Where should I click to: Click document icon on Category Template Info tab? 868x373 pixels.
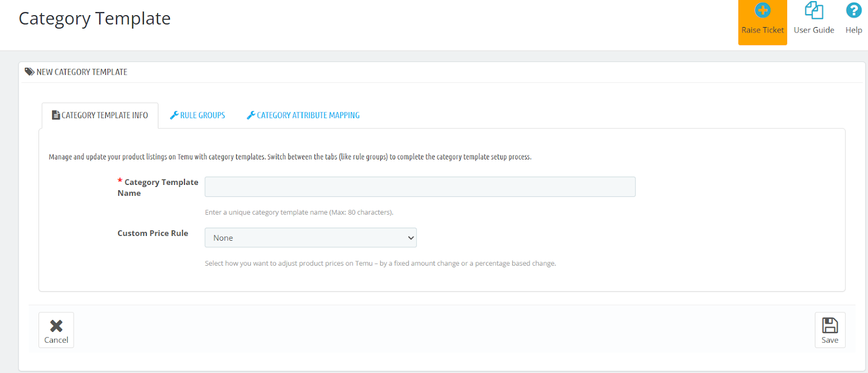55,115
